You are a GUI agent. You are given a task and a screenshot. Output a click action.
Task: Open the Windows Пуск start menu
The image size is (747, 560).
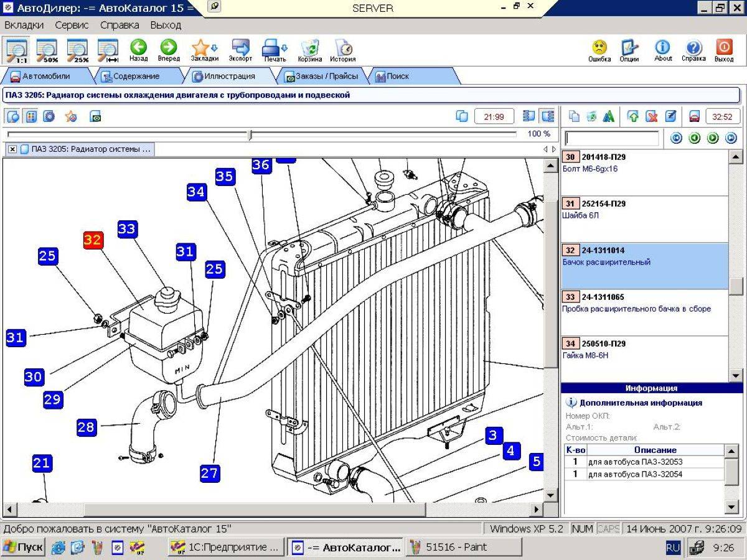click(23, 548)
